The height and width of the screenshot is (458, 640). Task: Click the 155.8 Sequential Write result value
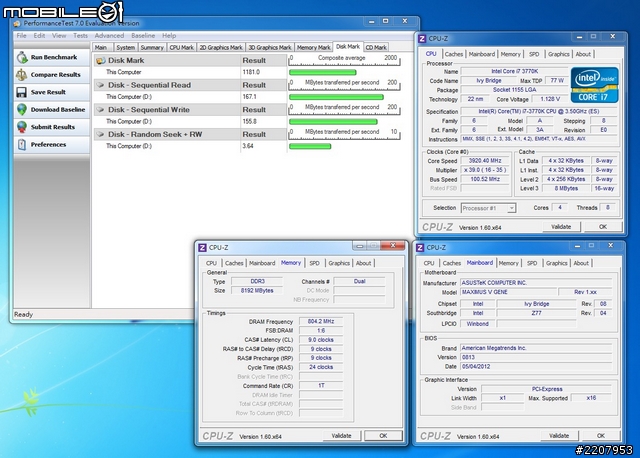(x=249, y=121)
